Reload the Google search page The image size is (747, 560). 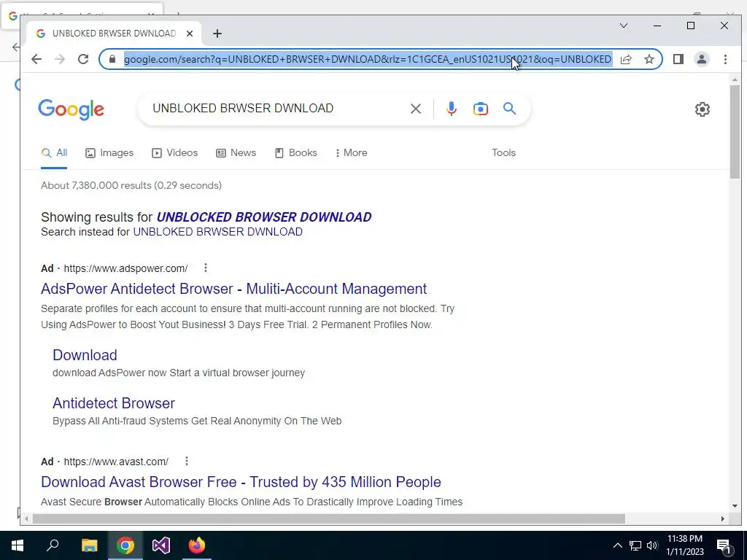pos(83,59)
